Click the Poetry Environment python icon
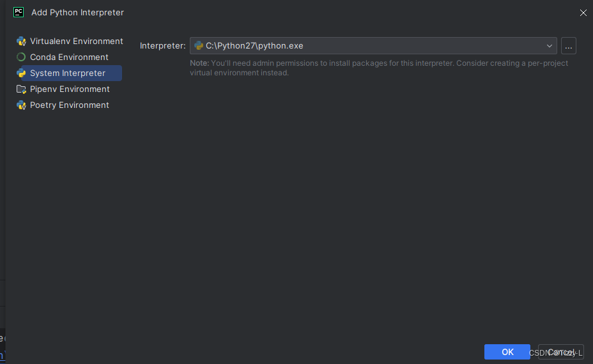 [21, 105]
